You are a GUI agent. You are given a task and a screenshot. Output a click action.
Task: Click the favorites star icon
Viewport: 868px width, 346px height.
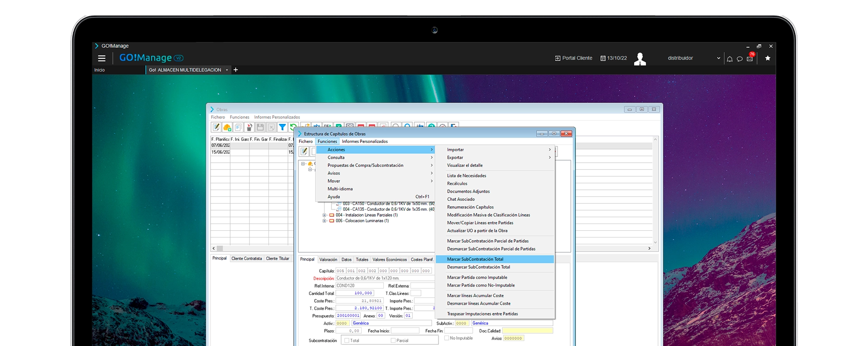768,58
